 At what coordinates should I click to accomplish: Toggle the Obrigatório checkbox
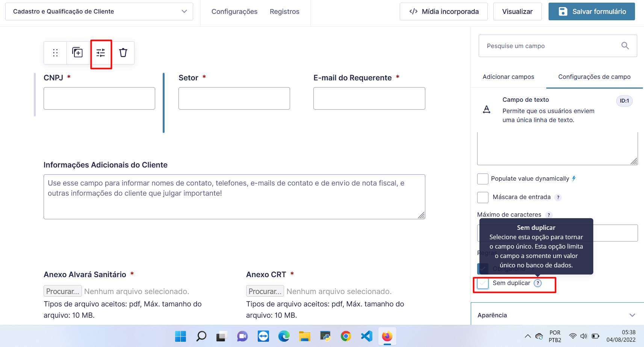point(483,269)
